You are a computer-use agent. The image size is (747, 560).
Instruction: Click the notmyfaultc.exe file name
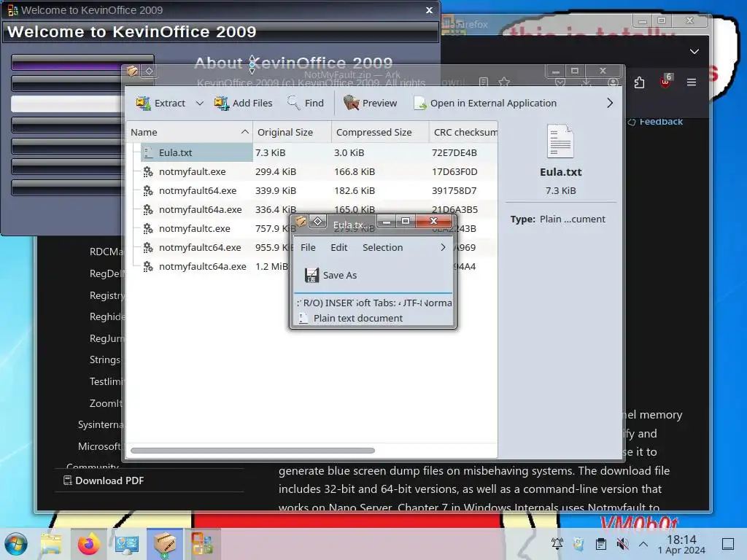[194, 228]
